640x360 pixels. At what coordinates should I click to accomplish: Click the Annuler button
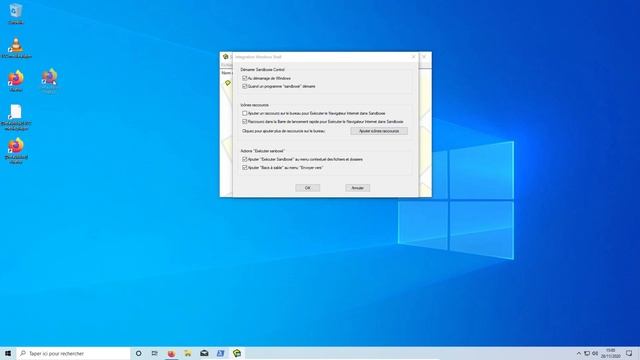(x=358, y=188)
